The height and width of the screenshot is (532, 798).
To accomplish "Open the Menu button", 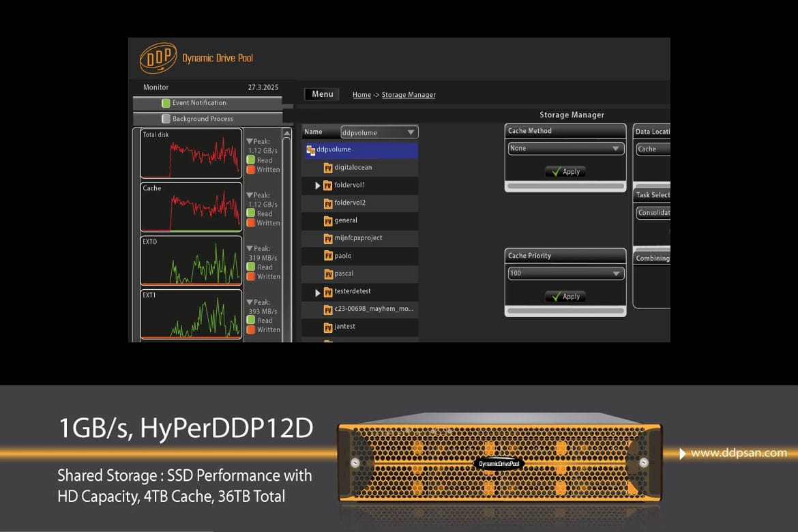I will coord(323,95).
